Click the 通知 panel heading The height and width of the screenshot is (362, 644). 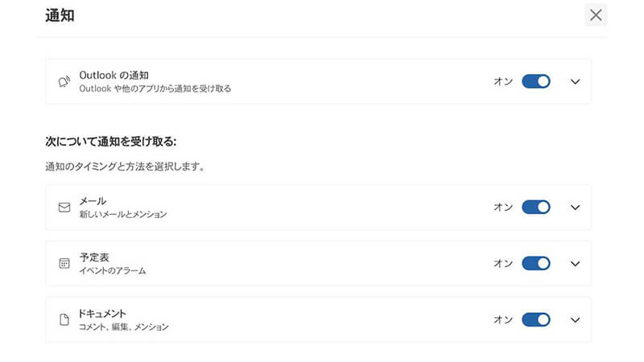coord(61,15)
